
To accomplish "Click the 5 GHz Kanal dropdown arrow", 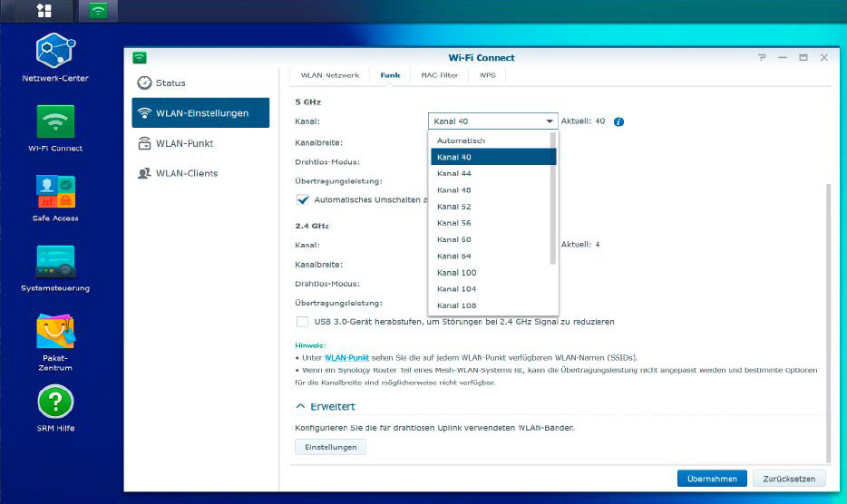I will (x=550, y=121).
